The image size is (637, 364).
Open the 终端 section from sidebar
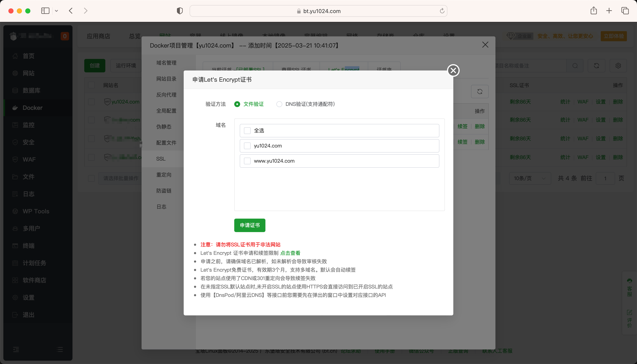28,246
